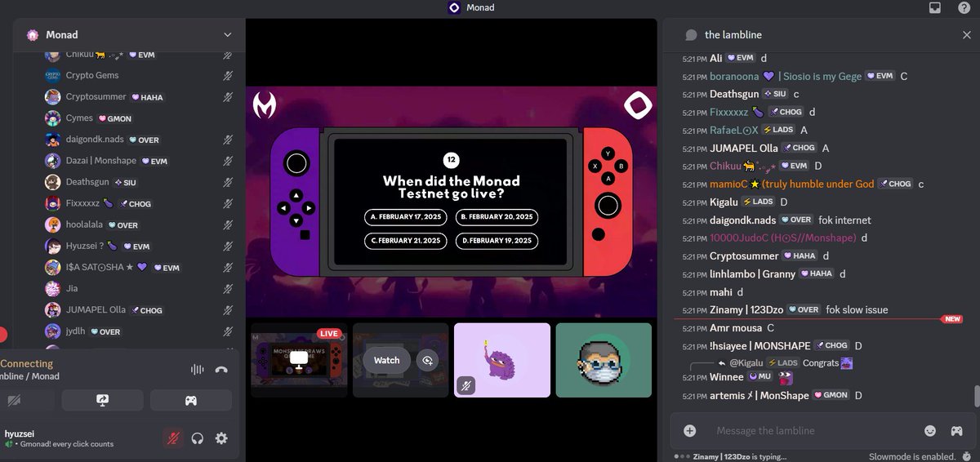This screenshot has height=462, width=980.
Task: Click the Watch stream button
Action: [x=386, y=360]
